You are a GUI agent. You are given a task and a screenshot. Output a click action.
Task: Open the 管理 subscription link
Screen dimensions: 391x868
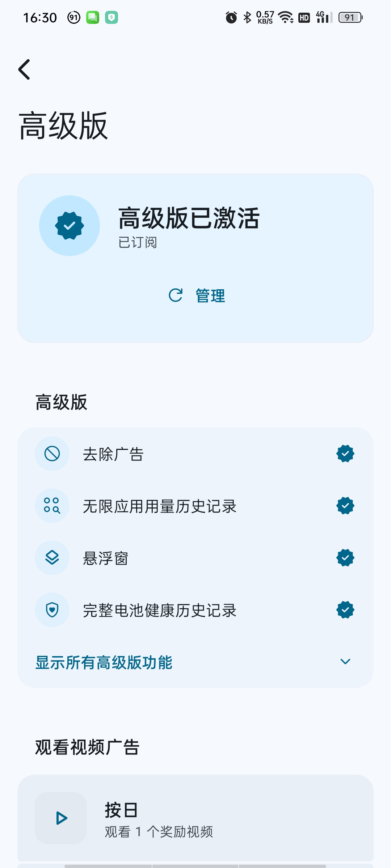[210, 295]
